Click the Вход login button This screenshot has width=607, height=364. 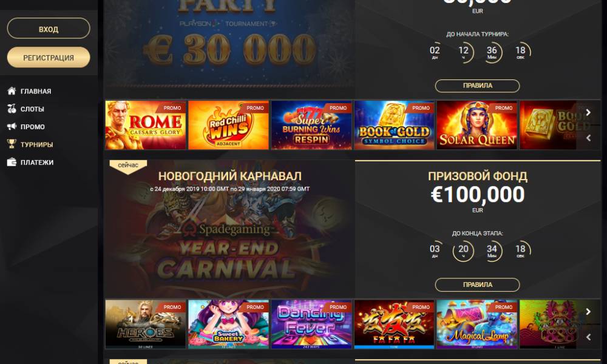tap(49, 29)
